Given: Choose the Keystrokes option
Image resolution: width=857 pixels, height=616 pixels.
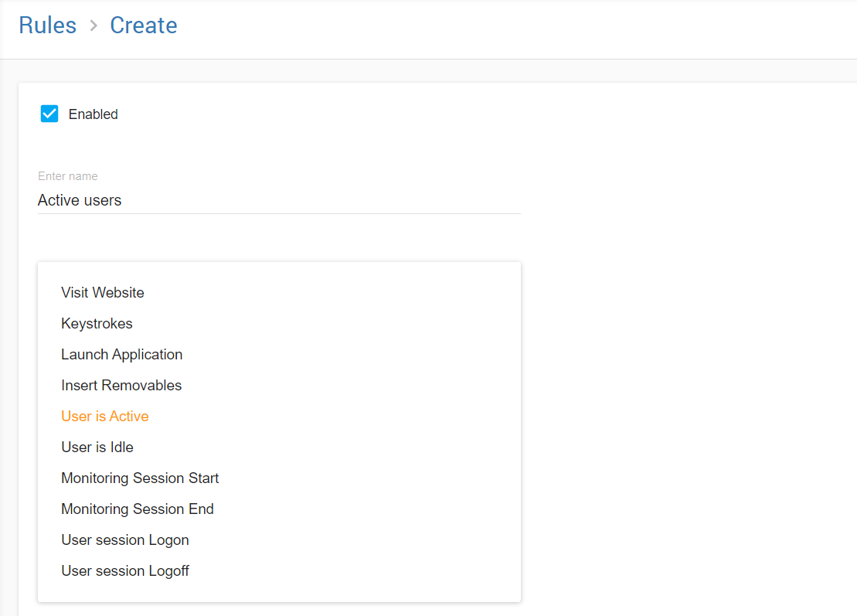Looking at the screenshot, I should click(x=97, y=324).
